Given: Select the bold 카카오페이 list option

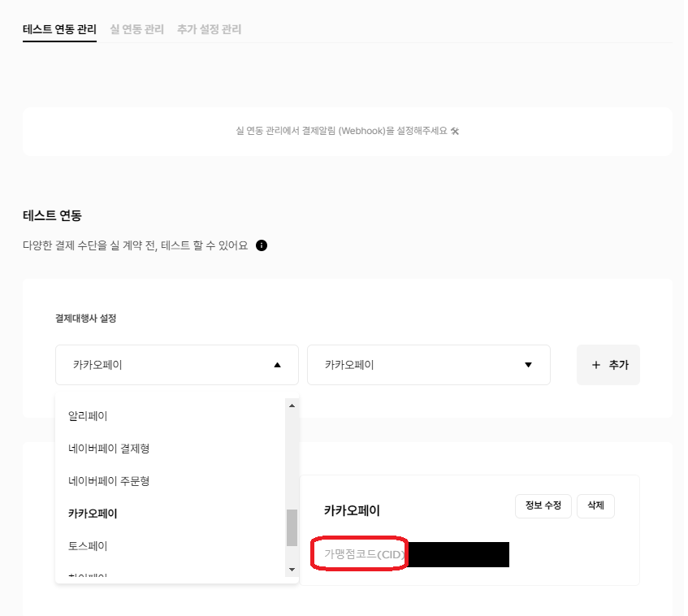Looking at the screenshot, I should 93,514.
